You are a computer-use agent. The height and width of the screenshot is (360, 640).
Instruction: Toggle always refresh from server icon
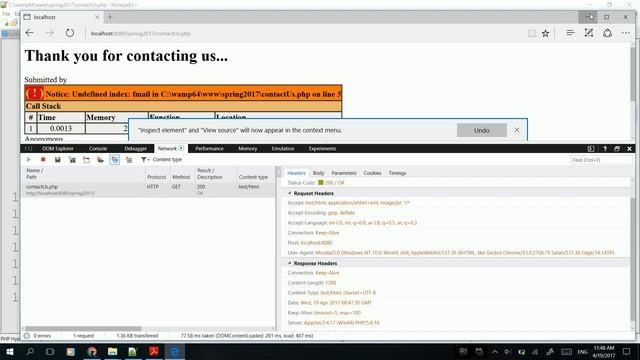pyautogui.click(x=72, y=160)
